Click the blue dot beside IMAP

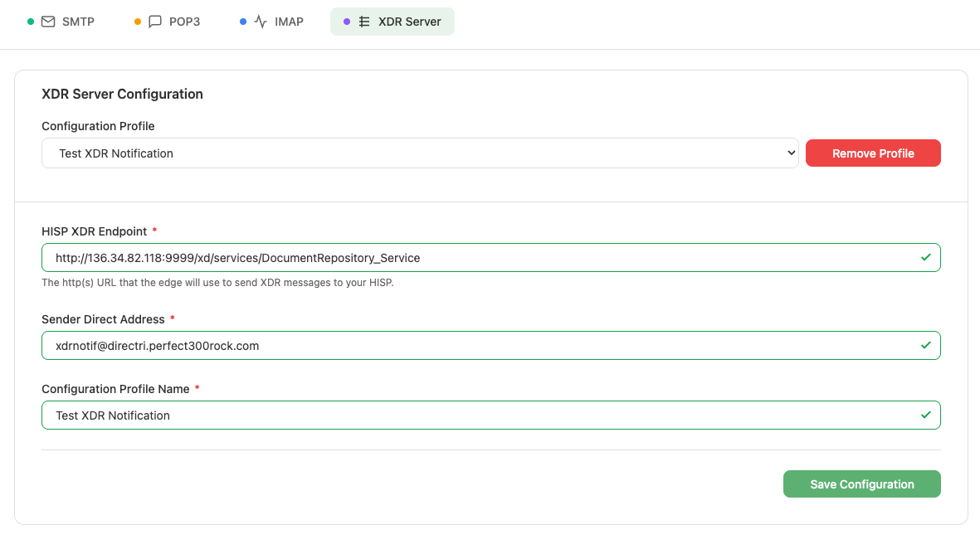coord(243,22)
